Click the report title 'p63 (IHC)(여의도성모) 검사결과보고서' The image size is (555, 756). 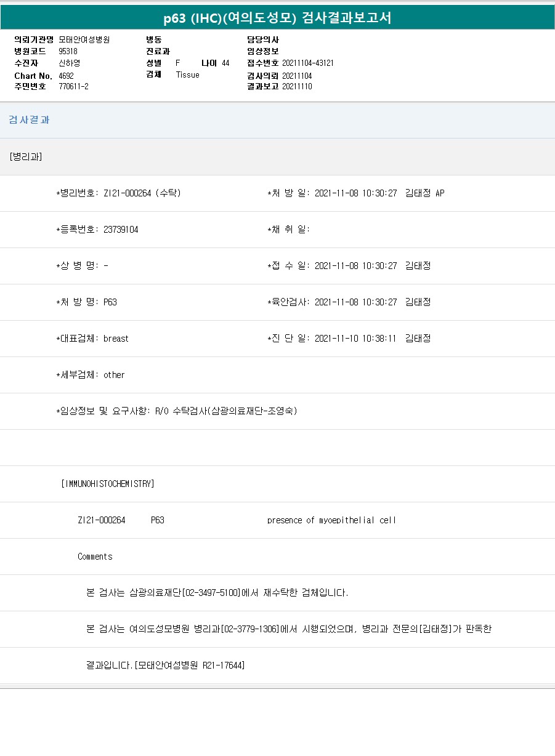[x=278, y=17]
